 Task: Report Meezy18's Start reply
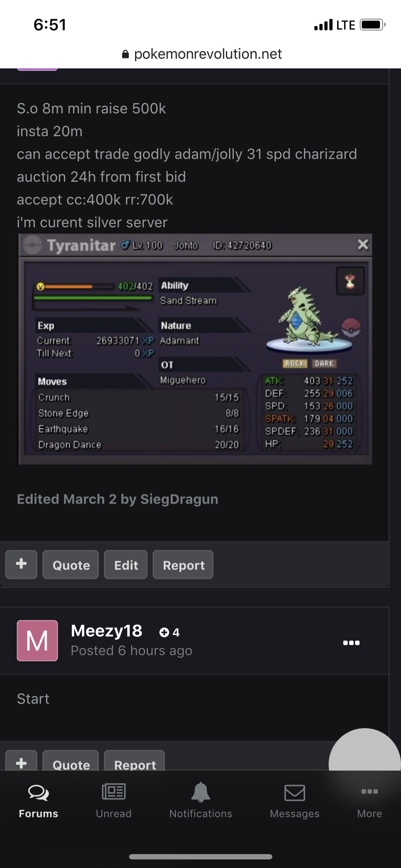[134, 761]
